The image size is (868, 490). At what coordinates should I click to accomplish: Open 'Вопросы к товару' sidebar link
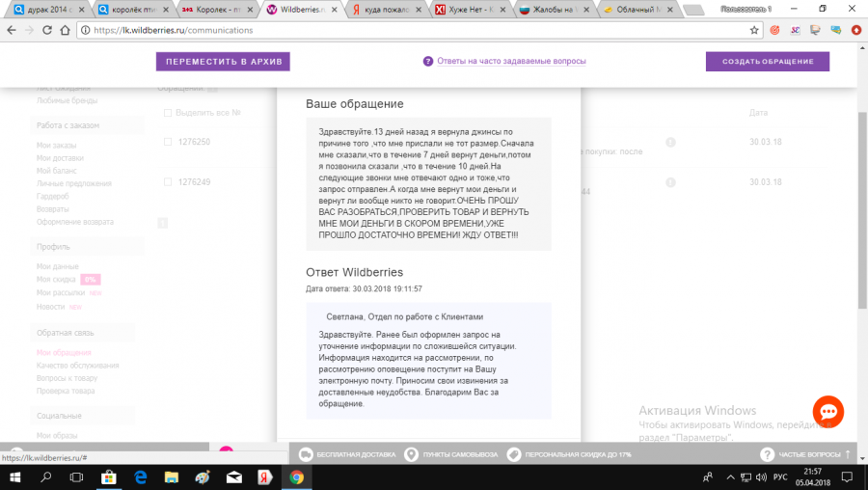(67, 378)
